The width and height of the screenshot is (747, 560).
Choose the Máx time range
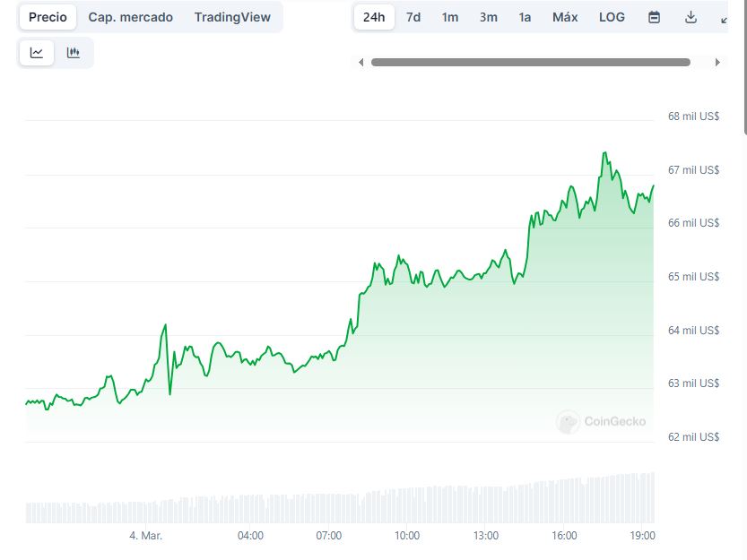click(x=565, y=17)
